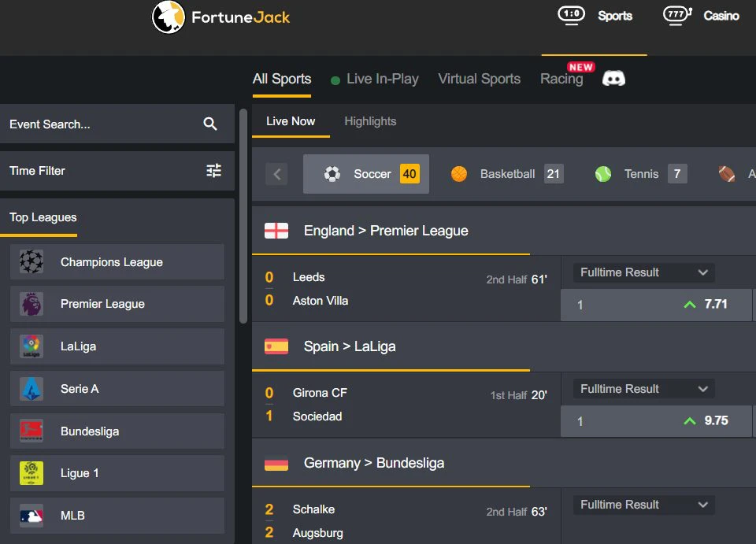Select the Soccer 40 sport filter
The image size is (756, 544).
point(366,174)
